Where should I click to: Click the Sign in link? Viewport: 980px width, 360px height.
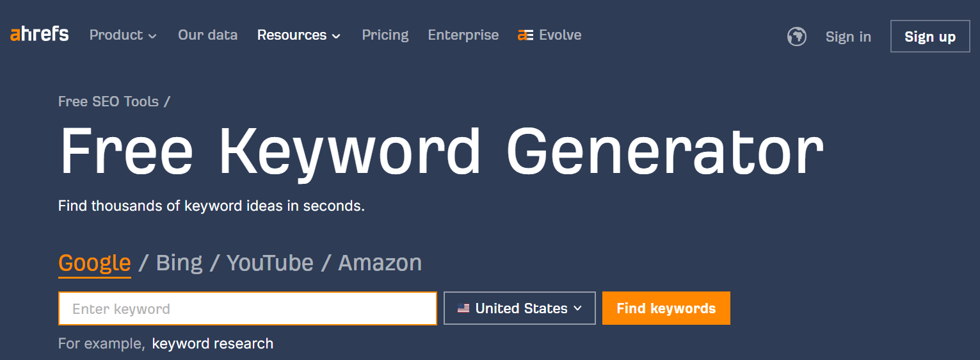pyautogui.click(x=848, y=37)
